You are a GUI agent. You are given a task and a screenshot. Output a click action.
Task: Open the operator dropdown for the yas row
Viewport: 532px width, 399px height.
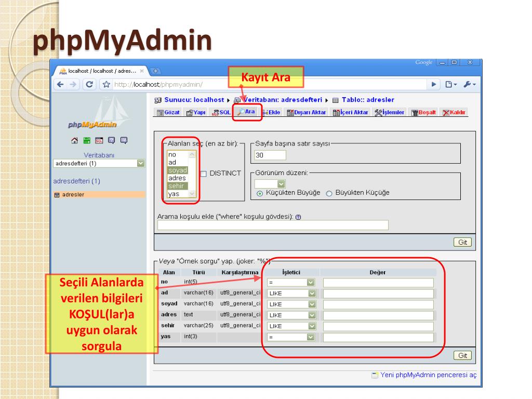291,337
